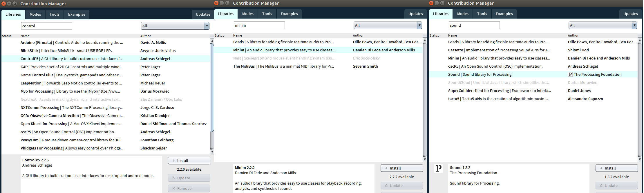Open Examples tab in the minim window
Image resolution: width=644 pixels, height=193 pixels.
[289, 14]
